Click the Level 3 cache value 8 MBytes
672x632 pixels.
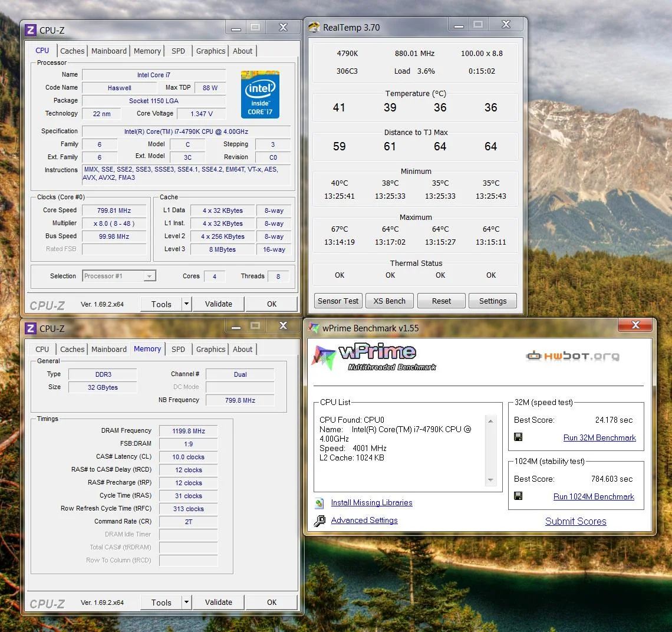click(x=222, y=249)
